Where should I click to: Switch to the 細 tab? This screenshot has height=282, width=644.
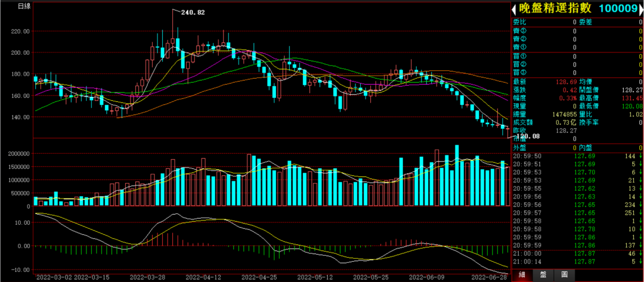click(x=522, y=275)
